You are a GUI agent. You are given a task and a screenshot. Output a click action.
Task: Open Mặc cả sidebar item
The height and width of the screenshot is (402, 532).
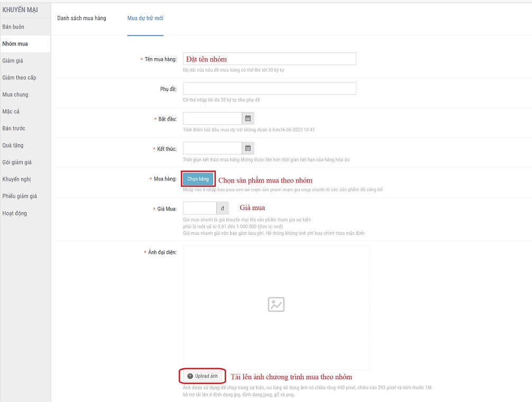click(11, 112)
